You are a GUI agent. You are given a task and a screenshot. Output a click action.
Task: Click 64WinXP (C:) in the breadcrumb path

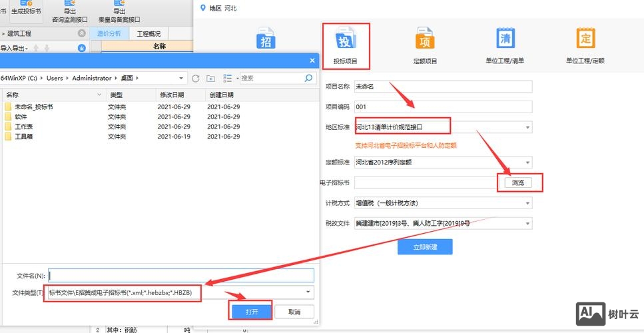pos(20,78)
